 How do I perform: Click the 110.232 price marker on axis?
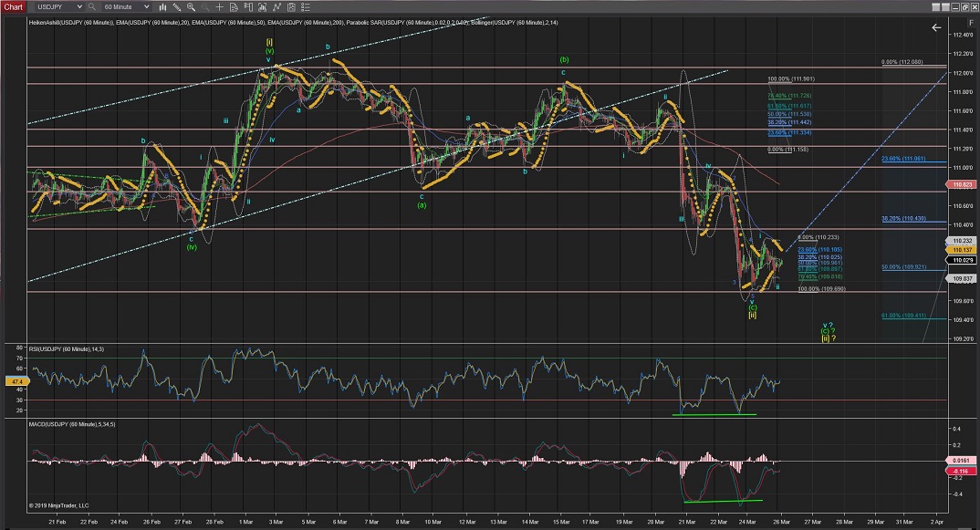tap(960, 241)
